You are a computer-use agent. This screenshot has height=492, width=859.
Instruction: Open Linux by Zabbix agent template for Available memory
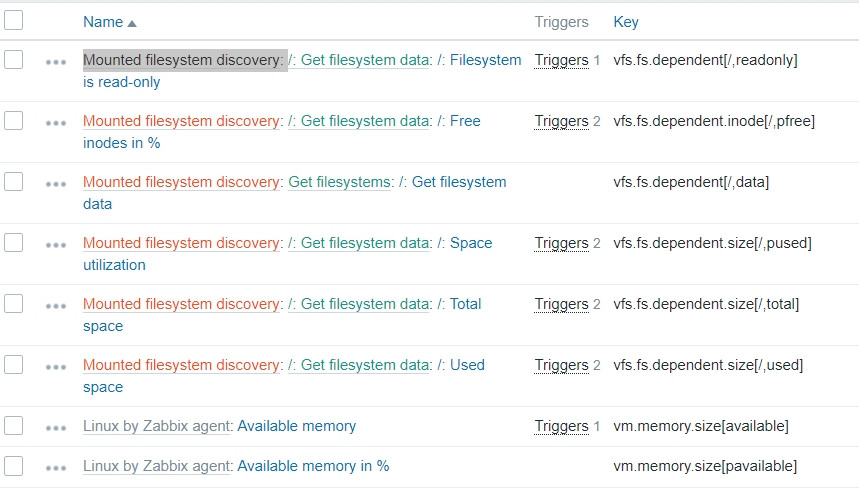coord(157,426)
